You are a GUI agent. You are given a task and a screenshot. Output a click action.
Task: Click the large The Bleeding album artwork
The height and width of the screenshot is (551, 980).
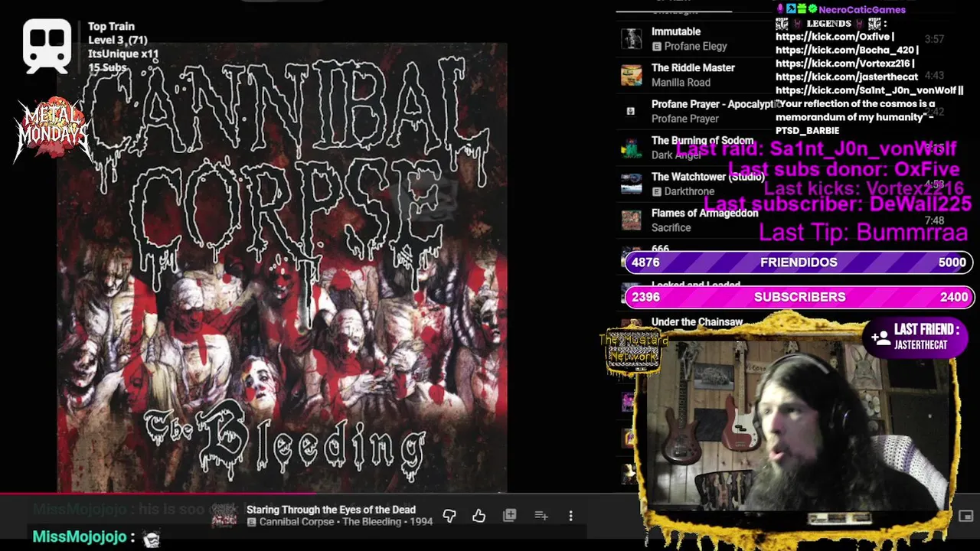click(282, 268)
